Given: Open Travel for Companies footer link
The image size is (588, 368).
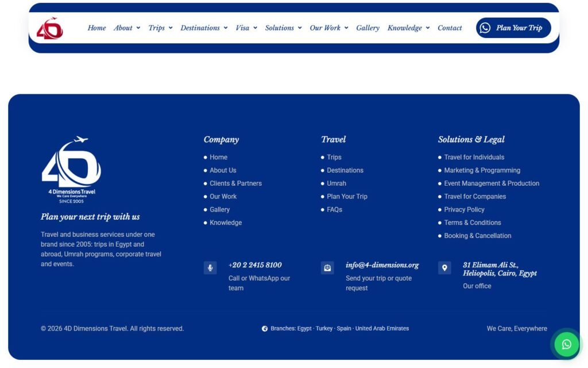Looking at the screenshot, I should point(475,197).
